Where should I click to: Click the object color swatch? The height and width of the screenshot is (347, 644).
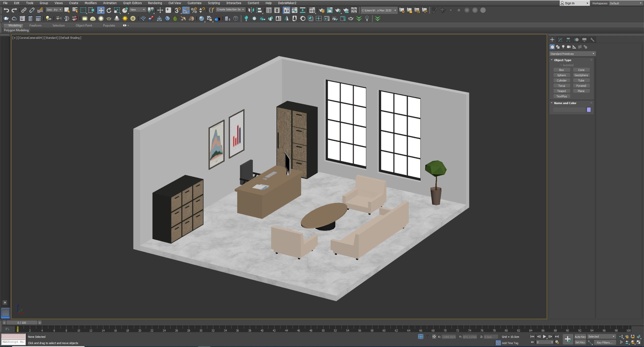tap(589, 110)
